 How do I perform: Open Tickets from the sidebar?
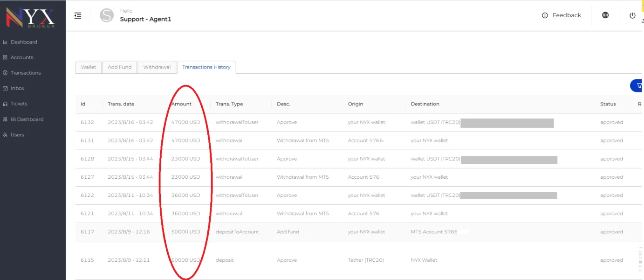[x=19, y=104]
